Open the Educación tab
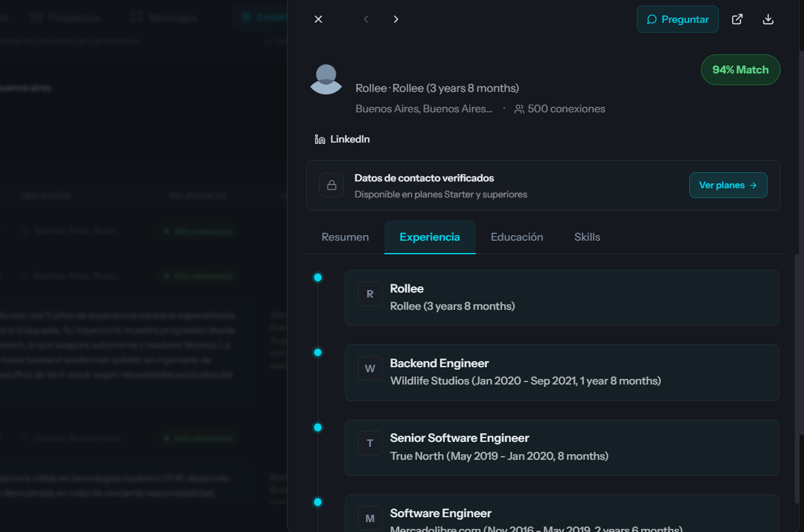804x532 pixels. 517,237
